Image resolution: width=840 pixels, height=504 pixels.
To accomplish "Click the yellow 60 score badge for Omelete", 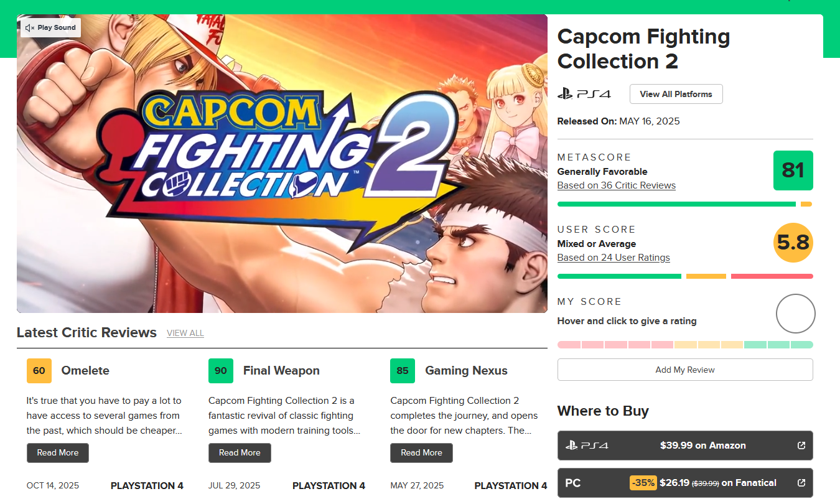I will pos(39,371).
